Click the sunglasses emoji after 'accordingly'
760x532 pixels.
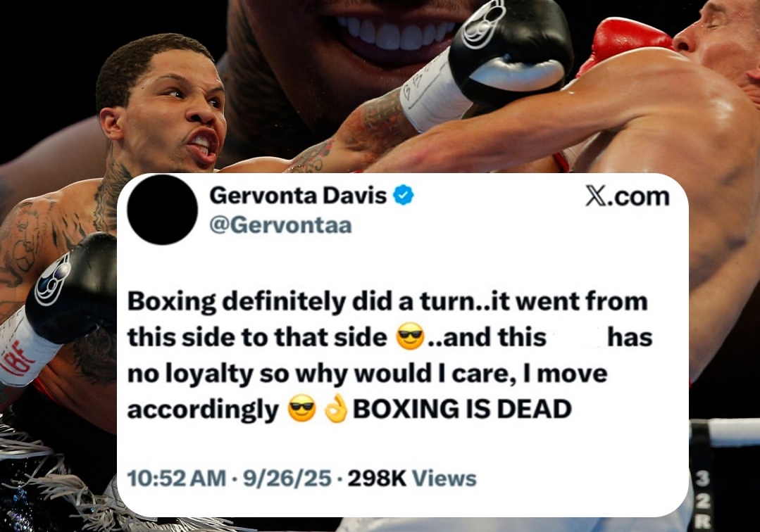tap(302, 409)
